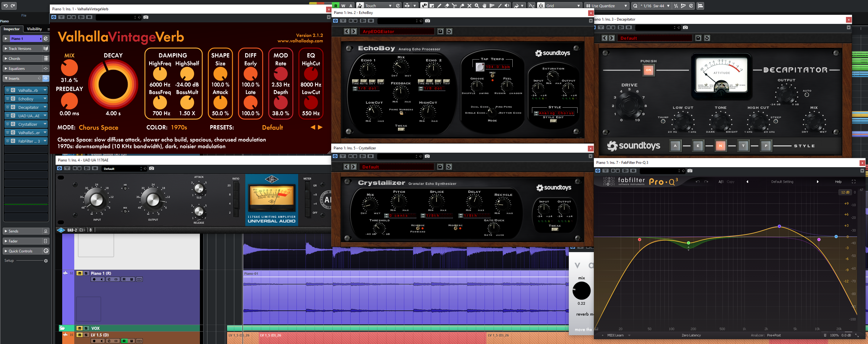Screen dimensions: 868x344
Task: Click next preset arrow in EchoBoy
Action: [354, 31]
